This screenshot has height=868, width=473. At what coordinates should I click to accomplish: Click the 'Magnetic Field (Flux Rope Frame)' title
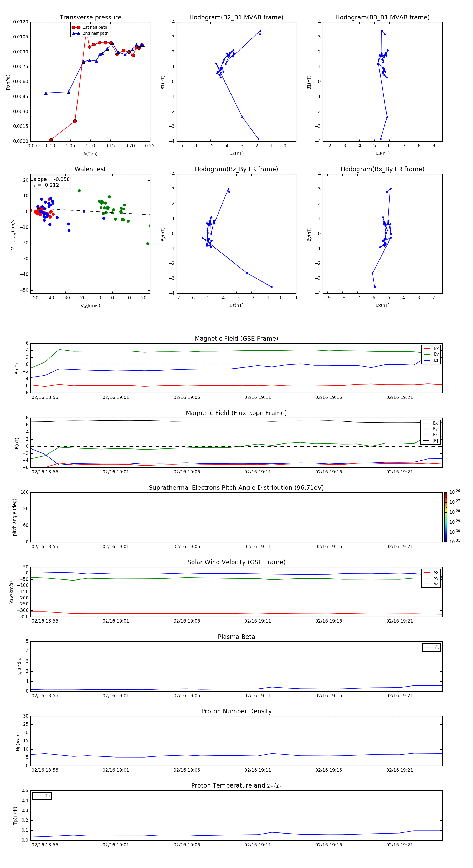tap(236, 413)
